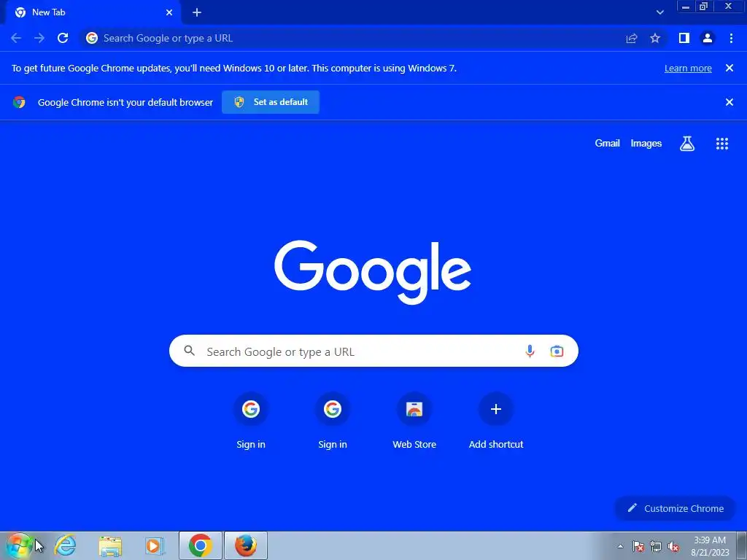Open the tab search chevron
Image resolution: width=747 pixels, height=560 pixels.
(x=659, y=12)
